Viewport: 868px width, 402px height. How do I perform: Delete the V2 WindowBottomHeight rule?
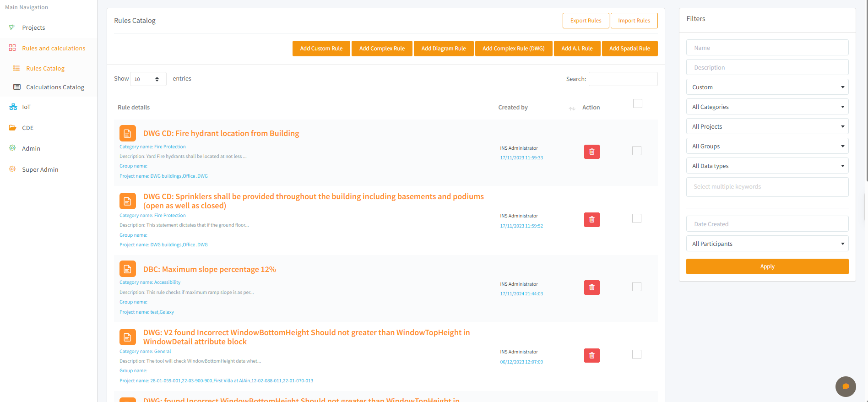tap(592, 355)
